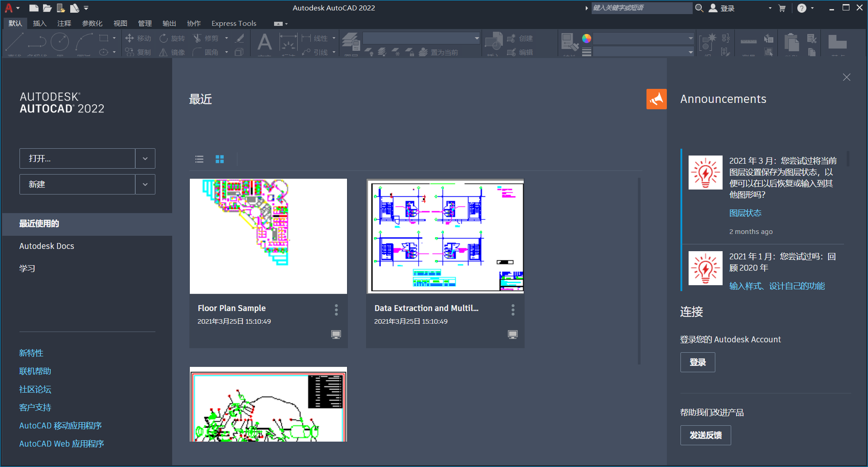868x467 pixels.
Task: Open the Floor Plan Sample thumbnail
Action: [268, 236]
